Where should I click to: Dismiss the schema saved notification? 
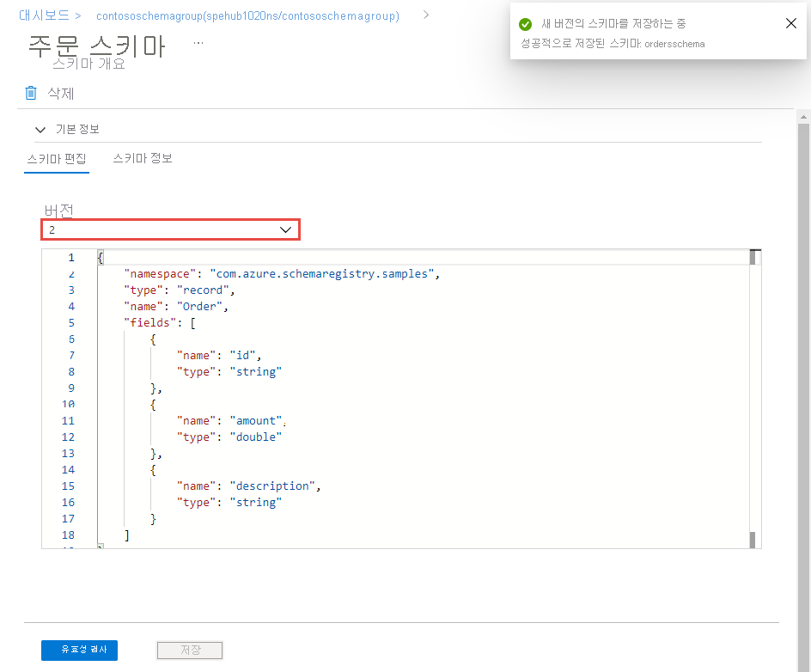click(x=791, y=23)
